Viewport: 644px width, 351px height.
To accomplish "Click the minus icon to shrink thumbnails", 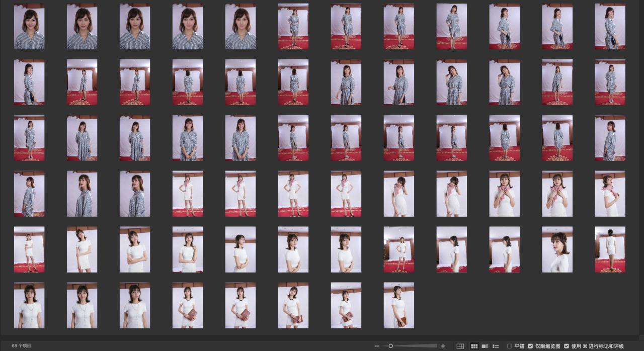I will click(377, 346).
